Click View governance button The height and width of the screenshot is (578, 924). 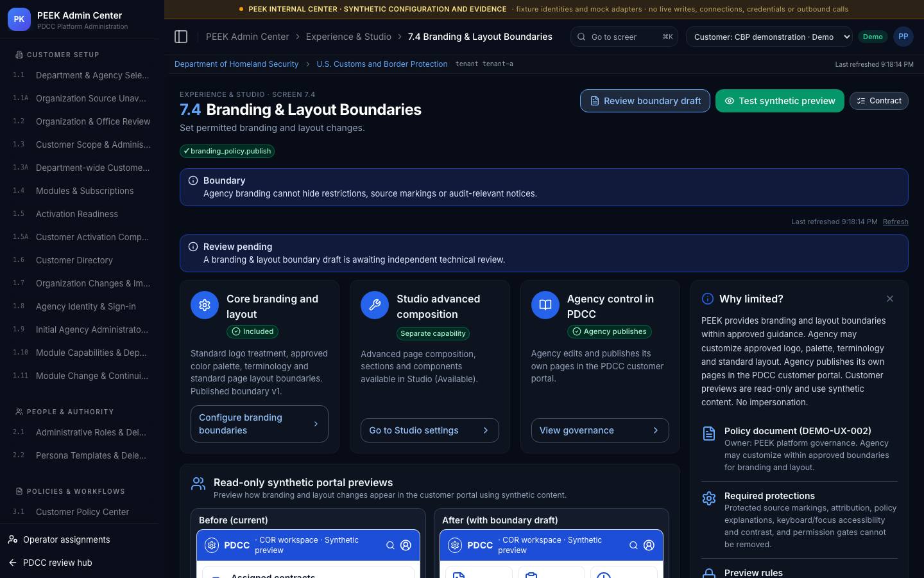click(x=600, y=430)
